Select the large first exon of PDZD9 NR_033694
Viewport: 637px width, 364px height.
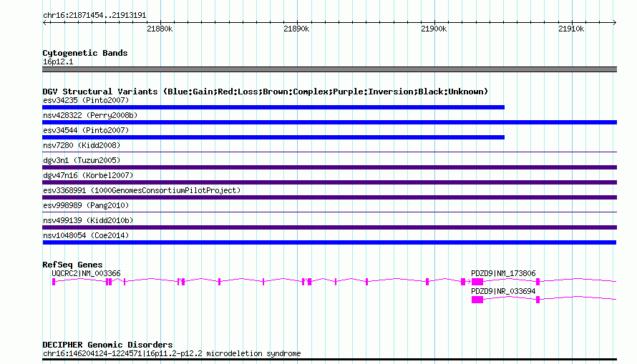(477, 300)
